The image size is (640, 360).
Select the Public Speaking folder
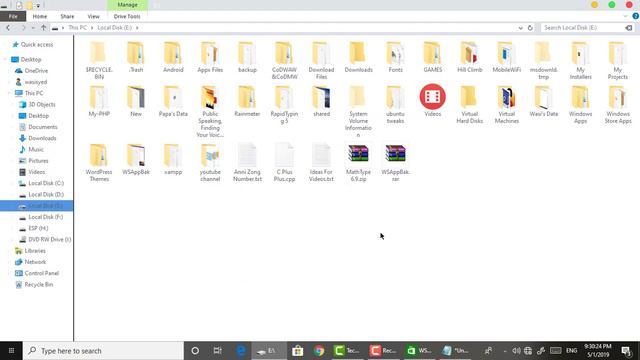coord(210,112)
